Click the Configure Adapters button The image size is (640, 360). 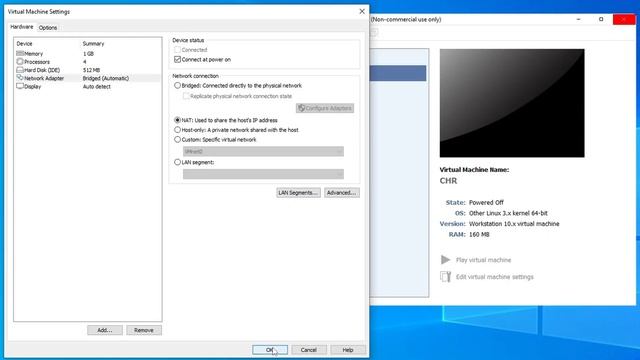(x=325, y=108)
